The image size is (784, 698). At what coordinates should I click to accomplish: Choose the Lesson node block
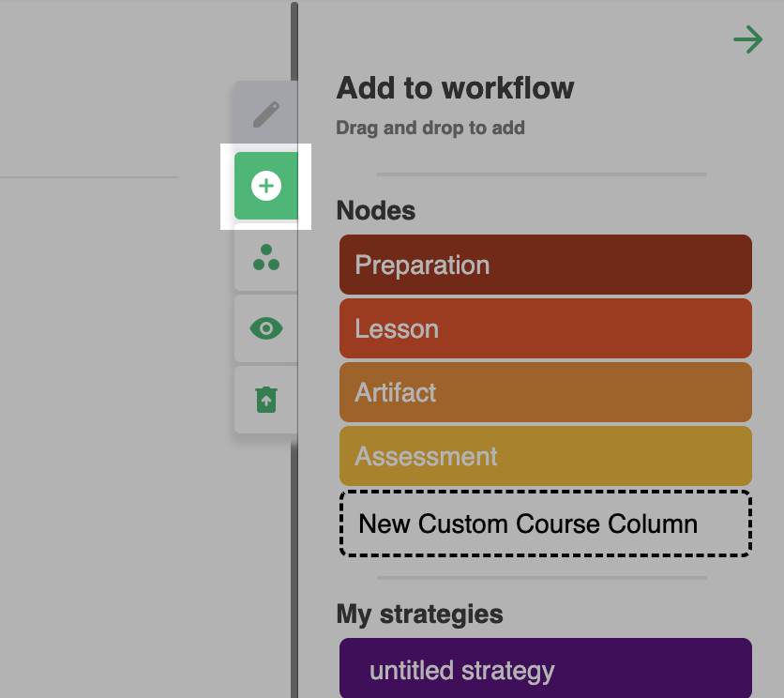pos(545,328)
